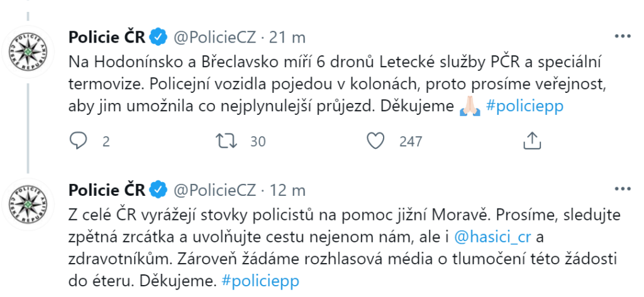Reply to the drones tweet
The image size is (644, 297).
click(77, 141)
